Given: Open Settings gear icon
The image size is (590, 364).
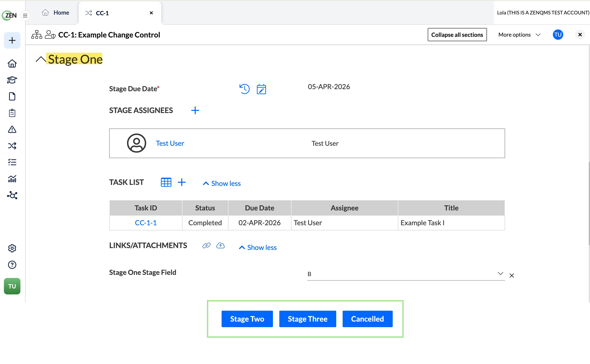Looking at the screenshot, I should pos(12,248).
